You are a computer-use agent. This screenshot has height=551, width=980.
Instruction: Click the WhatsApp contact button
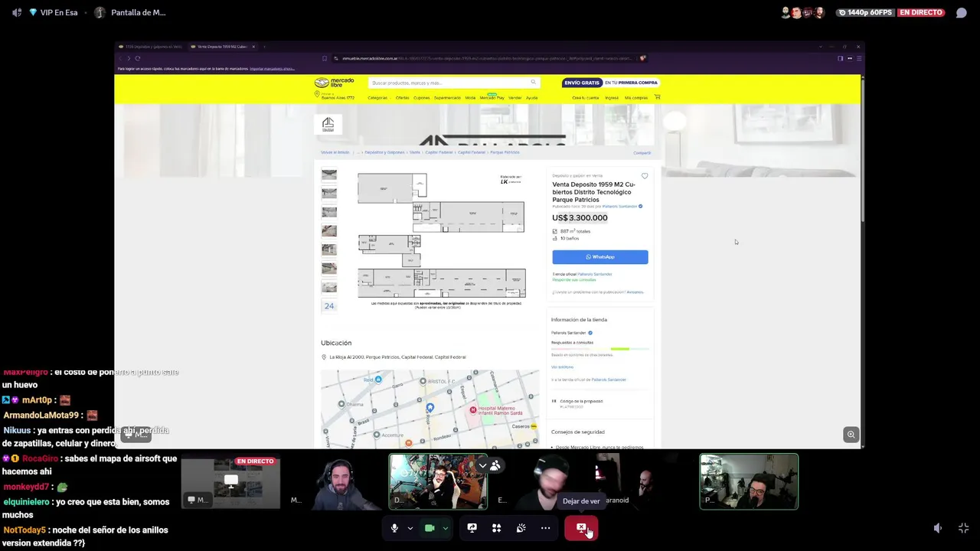[x=600, y=257]
